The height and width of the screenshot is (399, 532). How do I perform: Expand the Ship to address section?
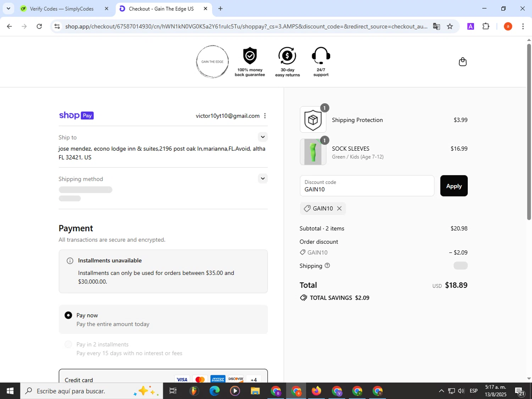pyautogui.click(x=262, y=137)
